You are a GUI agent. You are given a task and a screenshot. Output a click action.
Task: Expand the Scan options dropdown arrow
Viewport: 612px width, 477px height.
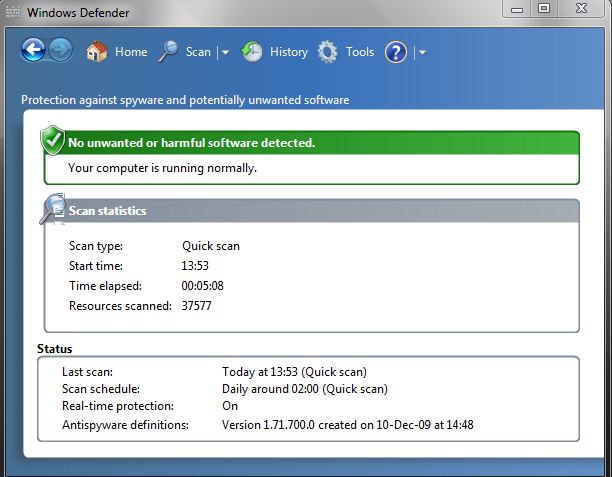(x=225, y=52)
